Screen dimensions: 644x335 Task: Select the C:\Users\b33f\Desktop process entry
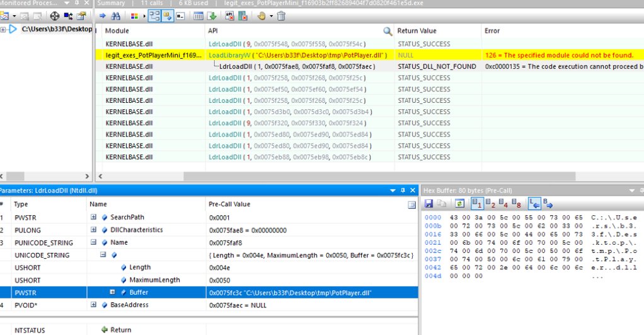pos(57,29)
